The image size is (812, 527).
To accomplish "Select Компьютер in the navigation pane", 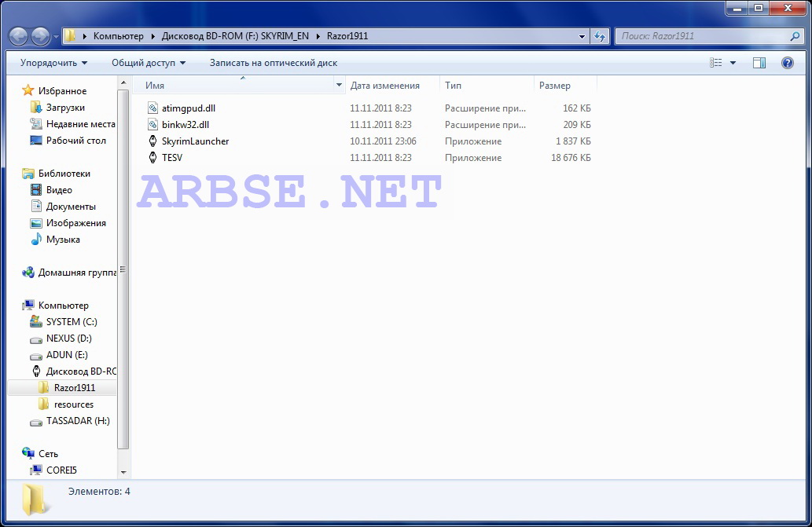I will (63, 306).
